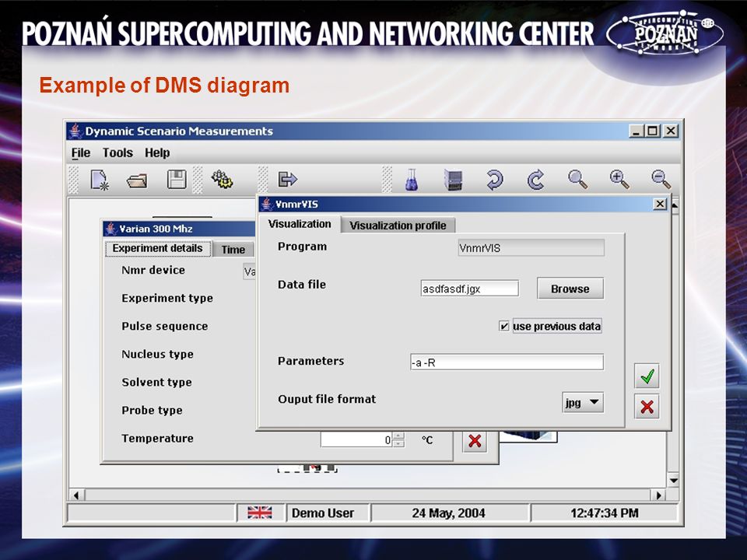The image size is (747, 560).
Task: Increase Temperature with the stepper up arrow
Action: 399,436
